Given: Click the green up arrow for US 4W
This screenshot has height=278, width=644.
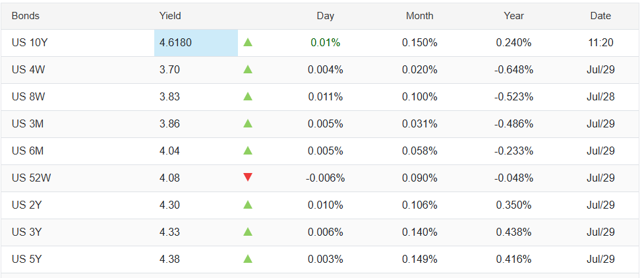Looking at the screenshot, I should [248, 69].
